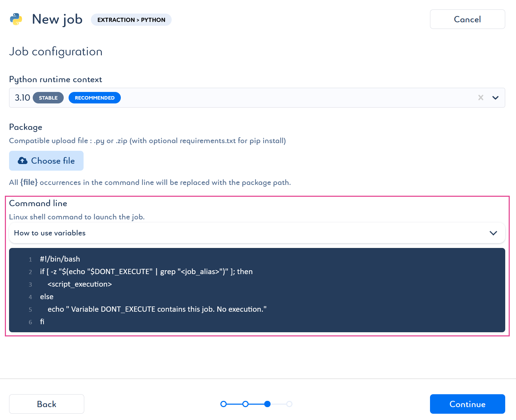Go to the first step indicator dot
This screenshot has width=516, height=420.
click(224, 404)
